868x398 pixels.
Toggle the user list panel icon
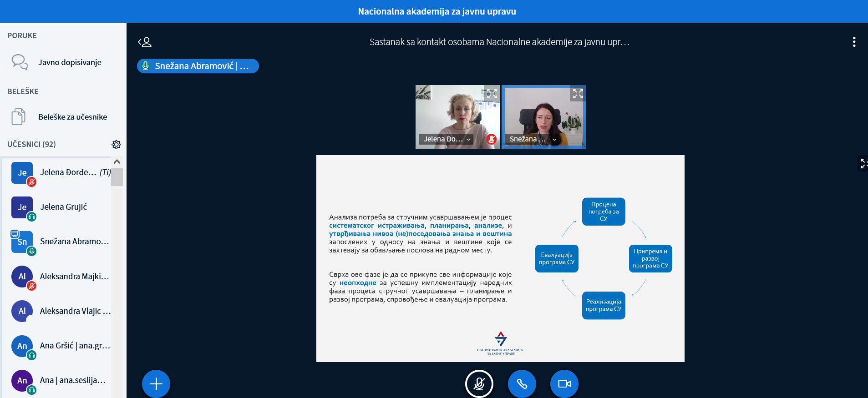coord(145,42)
